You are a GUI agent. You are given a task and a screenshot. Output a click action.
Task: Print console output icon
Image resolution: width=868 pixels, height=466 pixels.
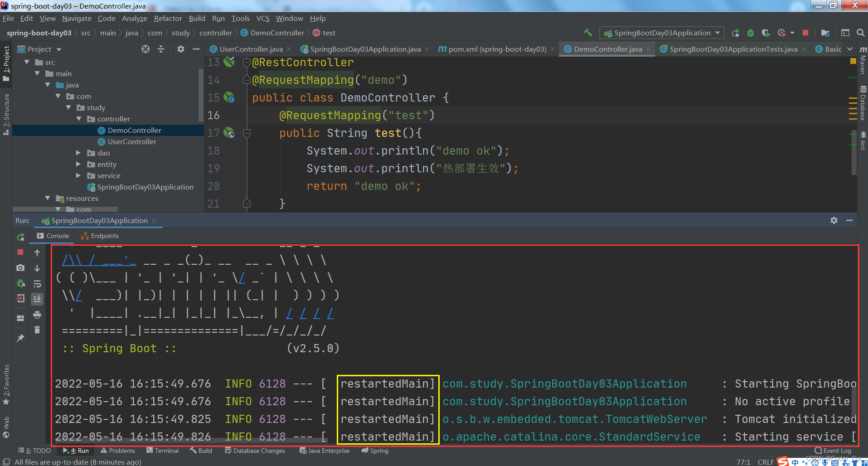coord(37,315)
